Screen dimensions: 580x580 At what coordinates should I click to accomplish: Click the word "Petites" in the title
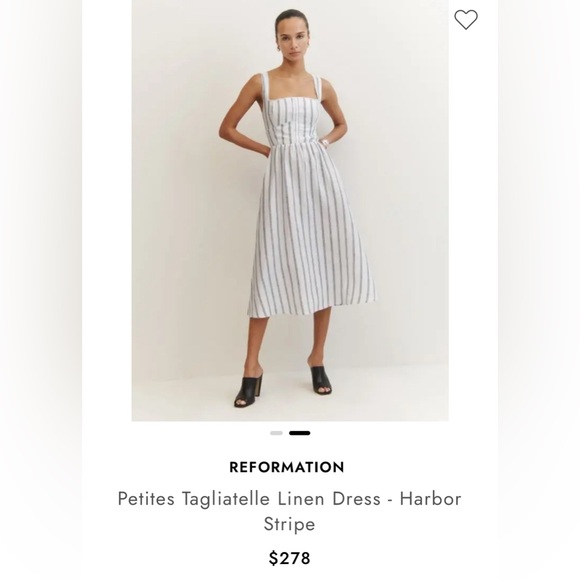[x=146, y=499]
